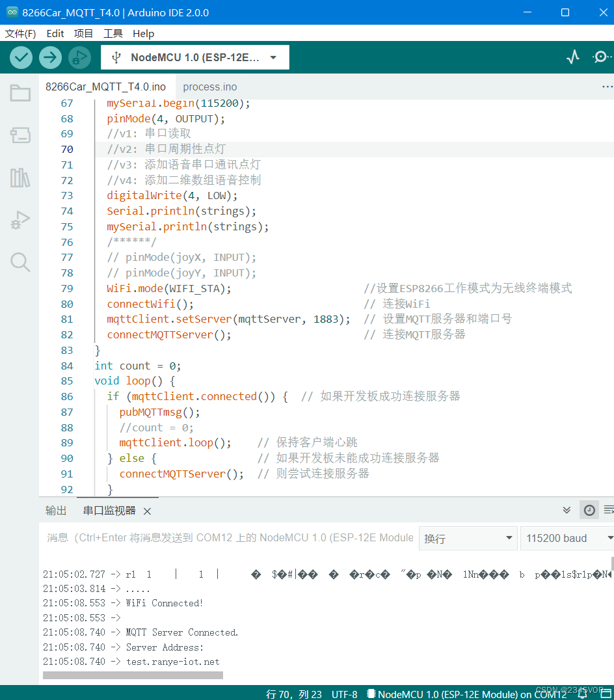Switch to the 输出 output tab

click(56, 511)
